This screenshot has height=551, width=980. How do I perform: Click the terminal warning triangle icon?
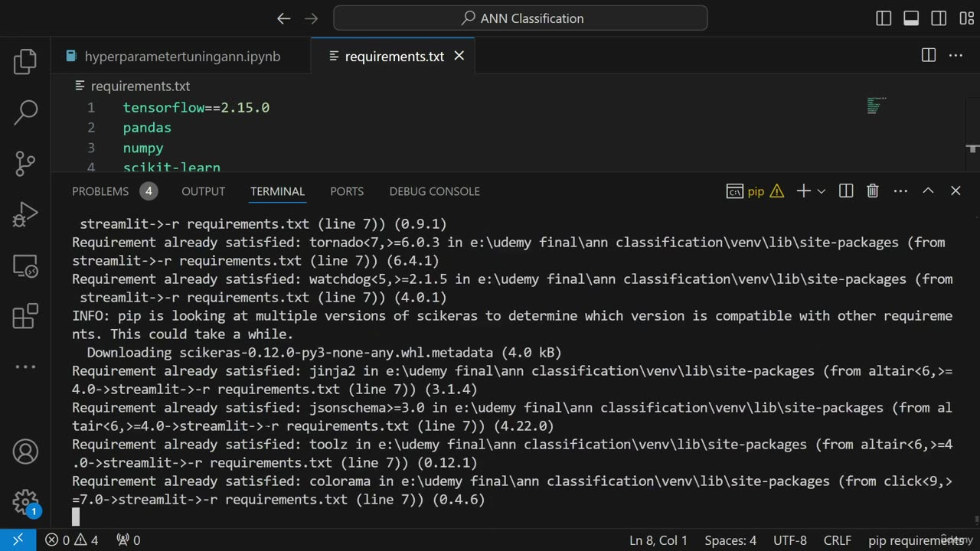[776, 191]
